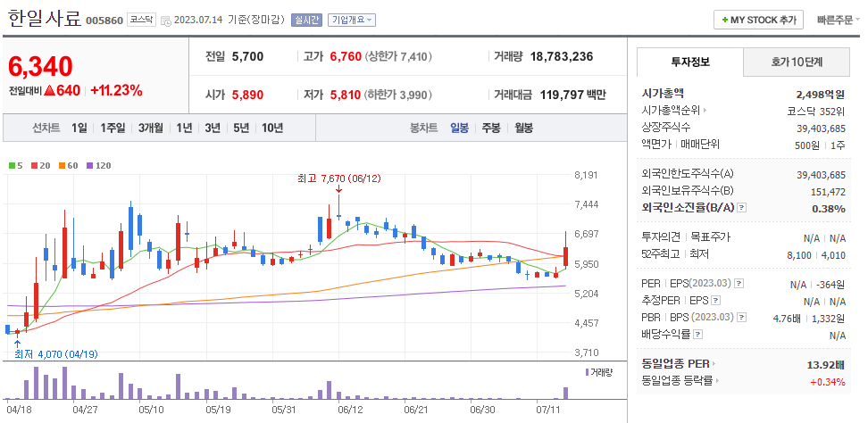Select the 3개월 line chart period
This screenshot has height=423, width=868.
tap(151, 128)
